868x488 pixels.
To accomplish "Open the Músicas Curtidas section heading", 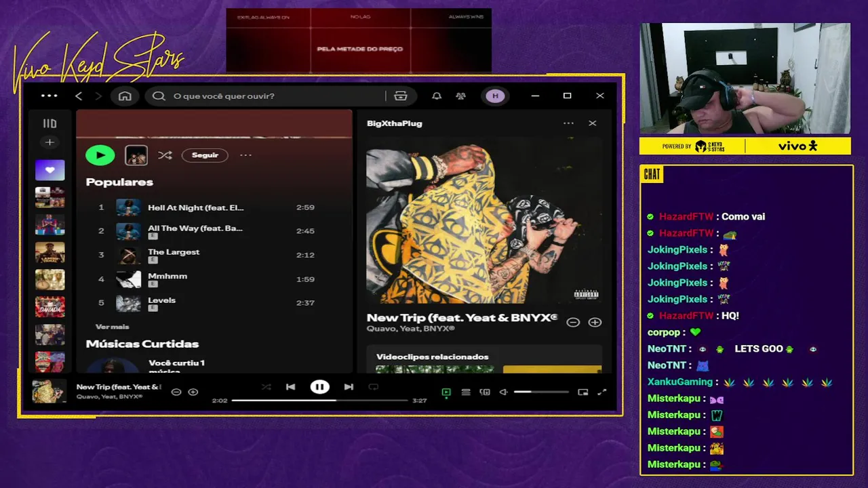I will [142, 344].
